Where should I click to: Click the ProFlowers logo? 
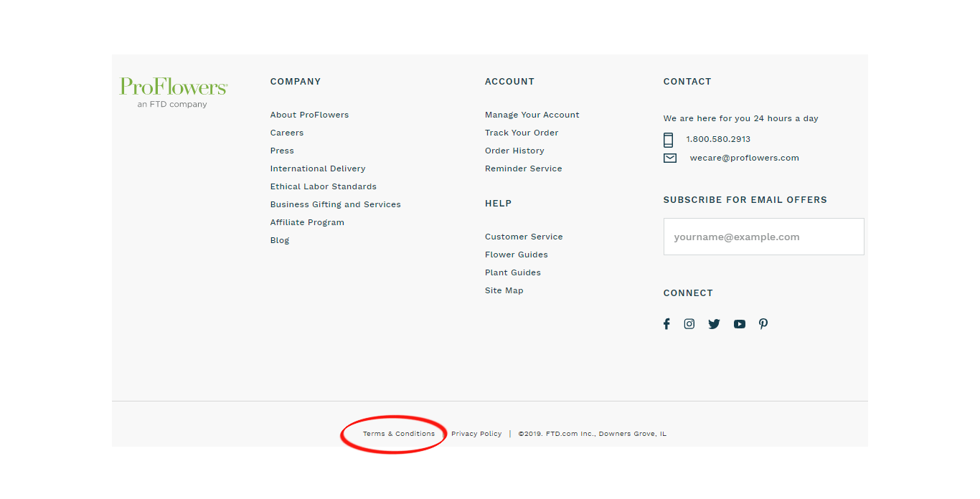174,87
